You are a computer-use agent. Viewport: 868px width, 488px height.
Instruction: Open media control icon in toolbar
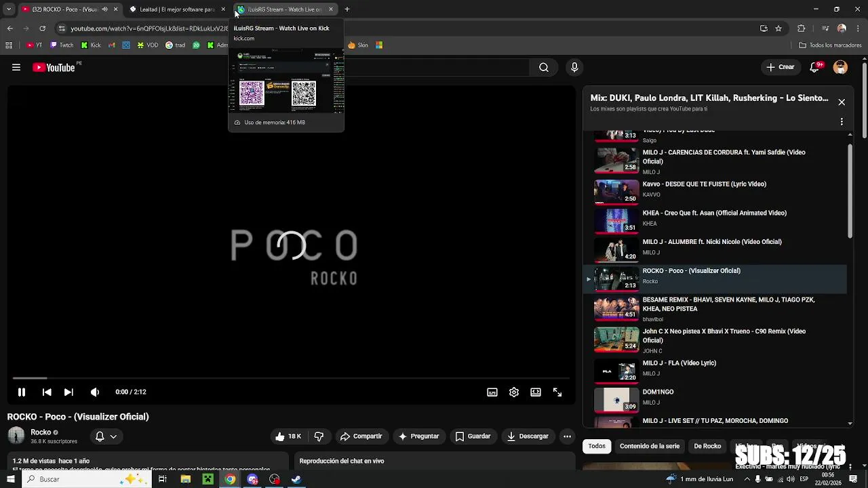pyautogui.click(x=825, y=28)
